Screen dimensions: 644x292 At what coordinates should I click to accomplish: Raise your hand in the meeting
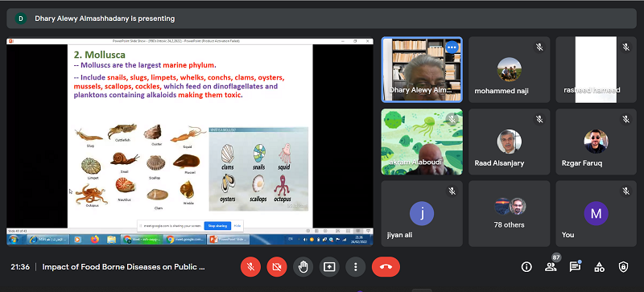pyautogui.click(x=303, y=267)
